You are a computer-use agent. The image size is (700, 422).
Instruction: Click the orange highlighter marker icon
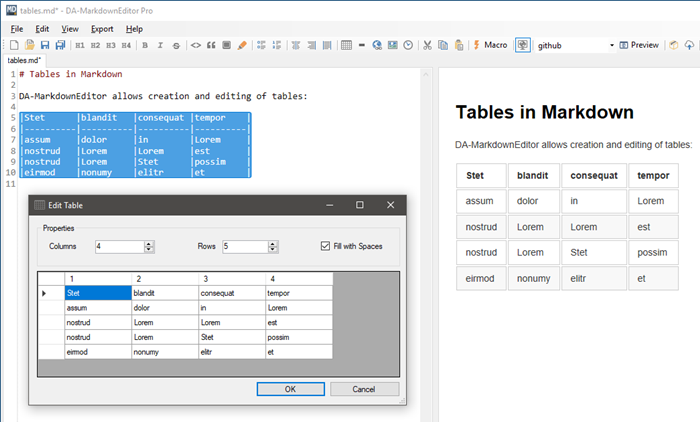pos(242,45)
